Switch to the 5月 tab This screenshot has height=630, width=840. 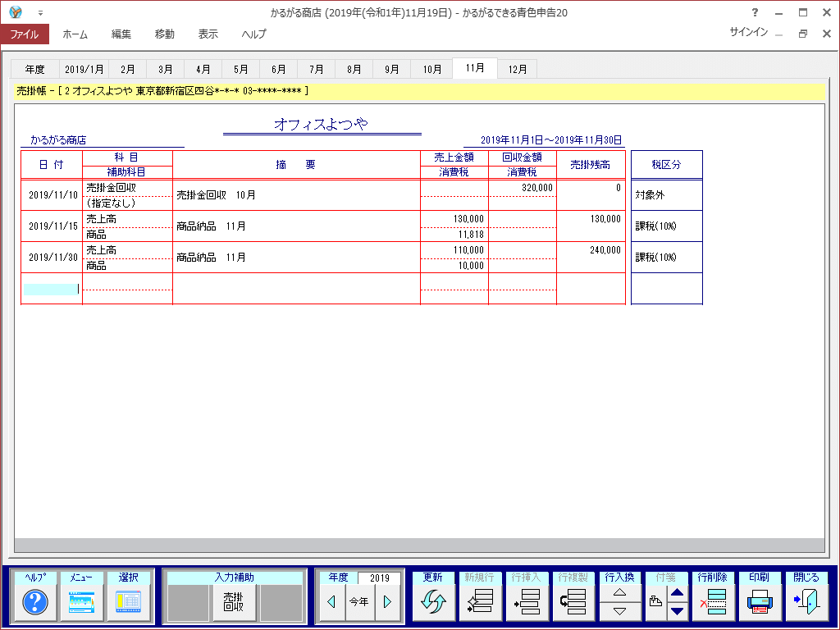(240, 69)
